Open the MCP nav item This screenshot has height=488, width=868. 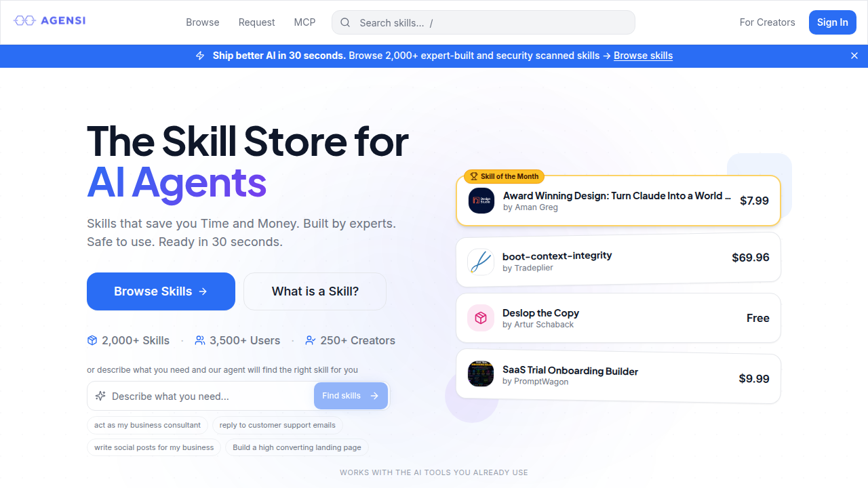click(304, 22)
